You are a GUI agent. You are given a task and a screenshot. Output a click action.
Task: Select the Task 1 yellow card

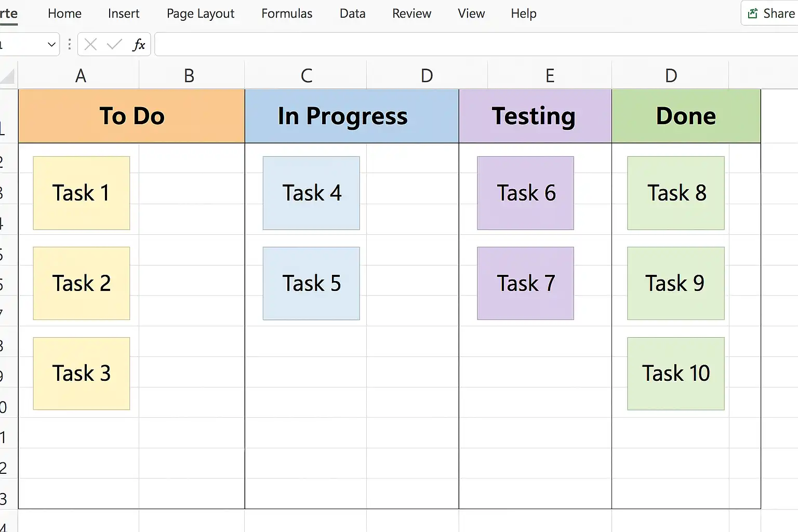tap(82, 193)
